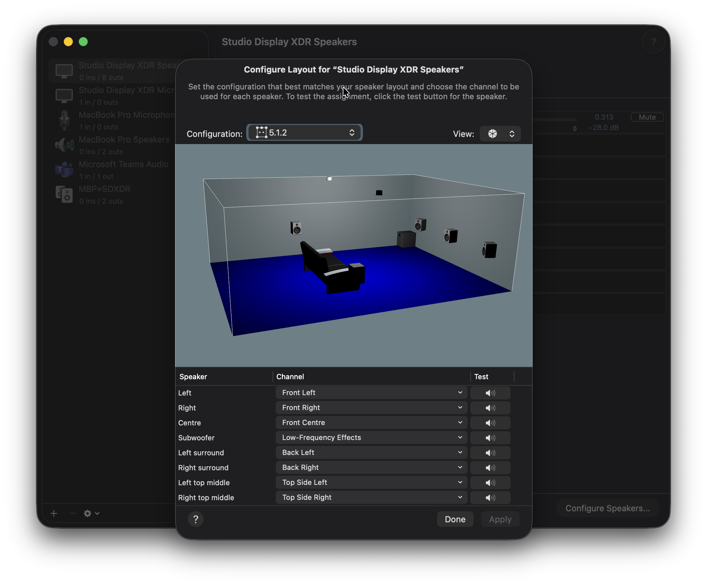
Task: Test the Right speaker sound
Action: click(490, 408)
